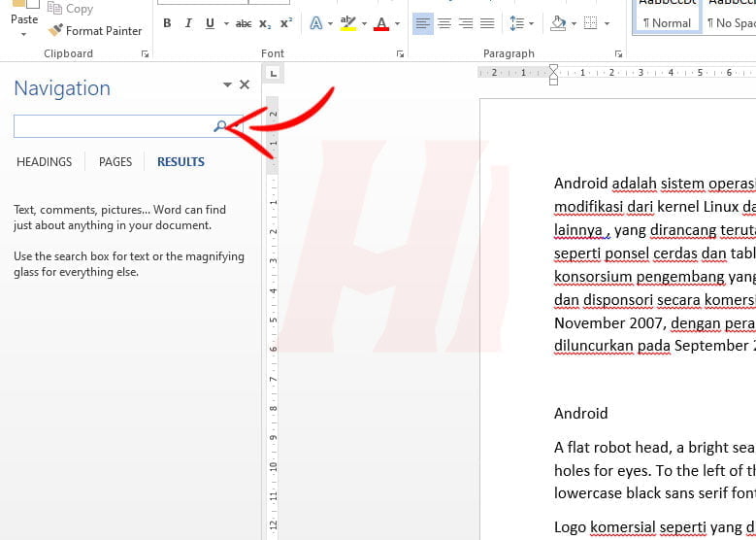Click the text 'modifikasi dari kernel Linux'
The image size is (756, 540).
[646, 207]
